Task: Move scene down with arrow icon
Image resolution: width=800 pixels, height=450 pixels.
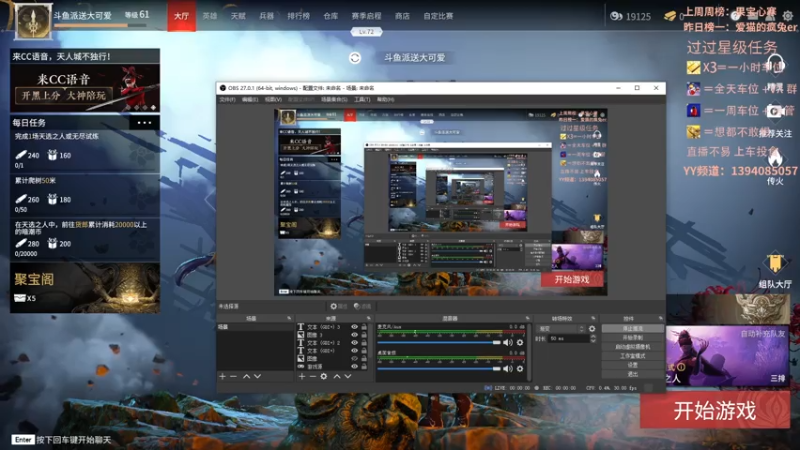Action: click(x=258, y=377)
